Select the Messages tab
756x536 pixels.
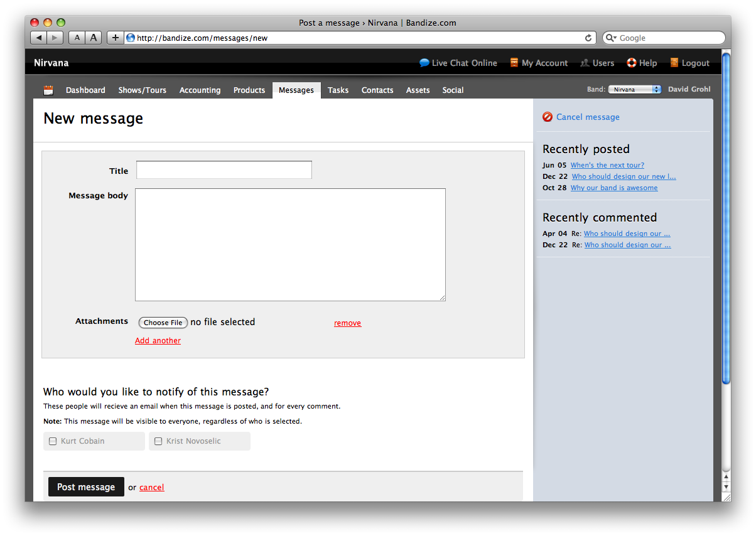(x=296, y=90)
